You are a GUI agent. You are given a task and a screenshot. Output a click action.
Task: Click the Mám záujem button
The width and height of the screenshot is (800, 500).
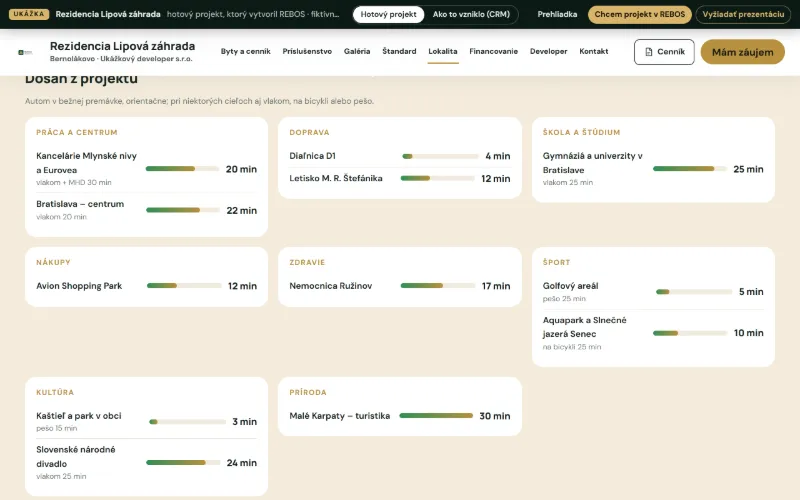click(742, 52)
